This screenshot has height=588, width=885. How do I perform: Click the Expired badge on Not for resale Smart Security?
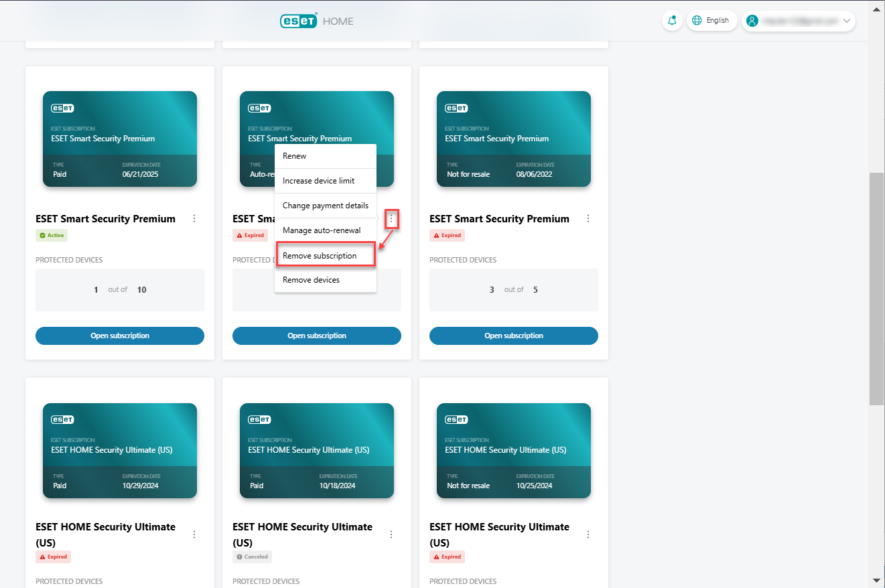click(447, 235)
